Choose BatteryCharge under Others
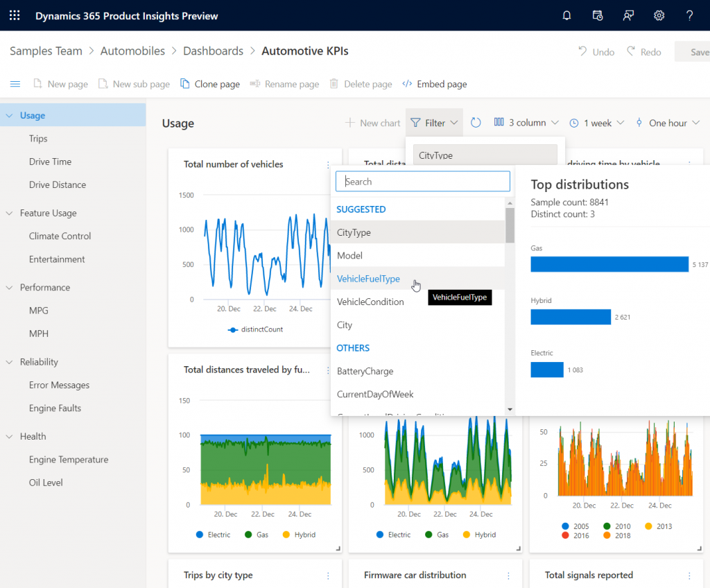The width and height of the screenshot is (710, 588). tap(417, 371)
